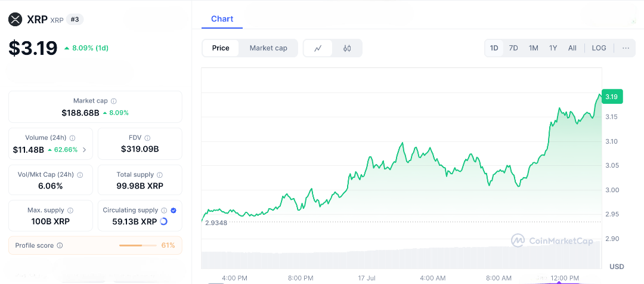Click the XRP ticker symbol text
Image resolution: width=644 pixels, height=284 pixels.
point(57,20)
